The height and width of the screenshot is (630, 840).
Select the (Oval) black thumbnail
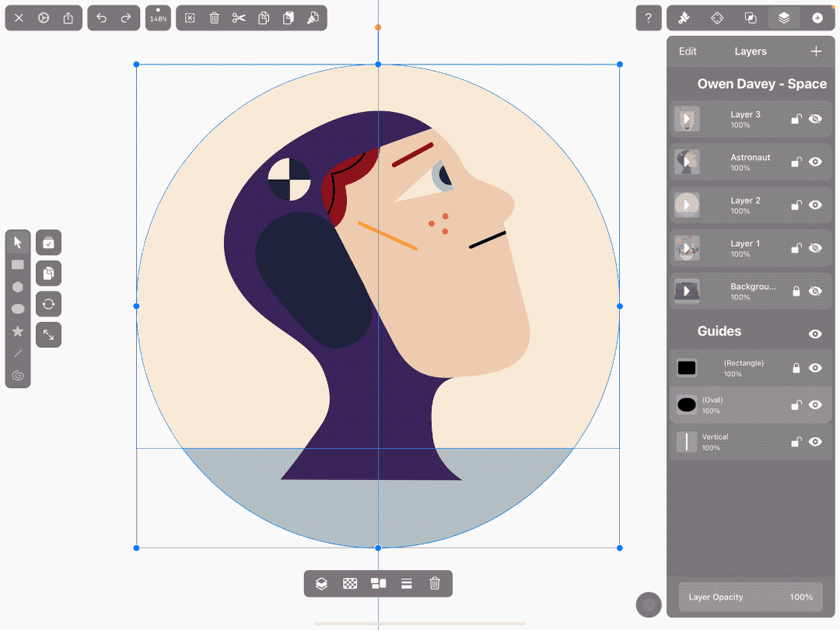(687, 405)
